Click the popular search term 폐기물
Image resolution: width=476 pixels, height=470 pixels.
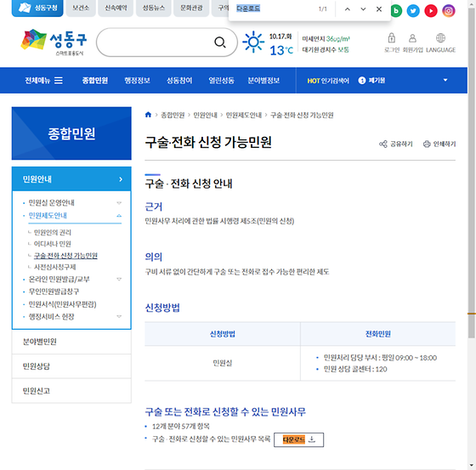(377, 81)
